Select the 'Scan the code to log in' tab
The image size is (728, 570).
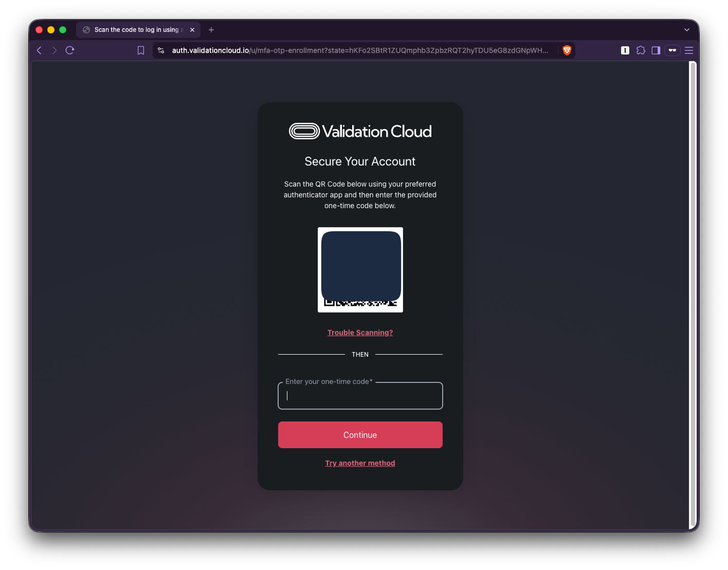coord(138,30)
